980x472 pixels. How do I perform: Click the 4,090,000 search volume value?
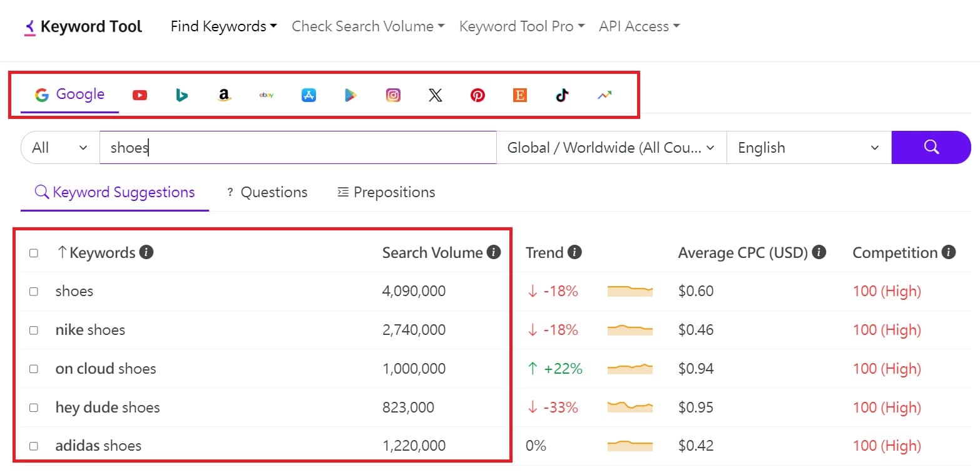pos(414,291)
